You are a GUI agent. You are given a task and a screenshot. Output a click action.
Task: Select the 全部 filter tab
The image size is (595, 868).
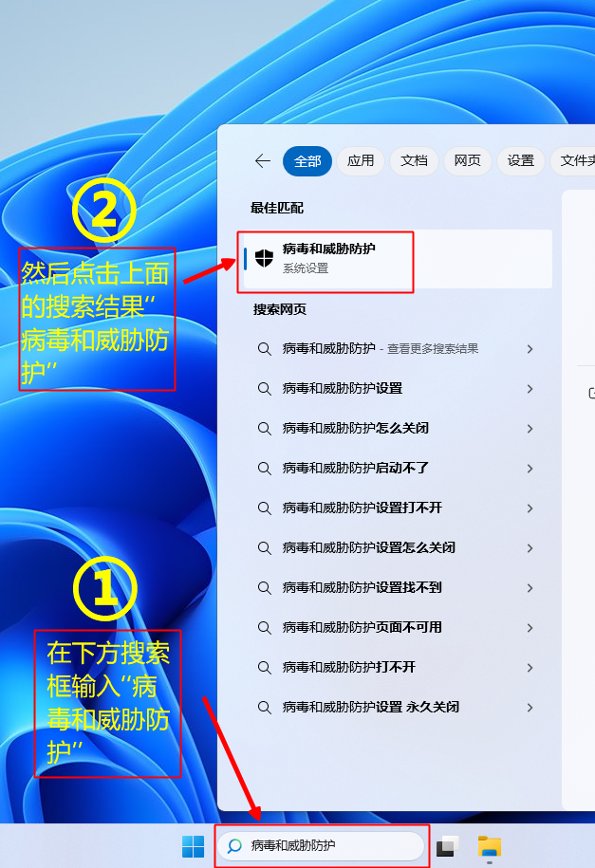307,161
